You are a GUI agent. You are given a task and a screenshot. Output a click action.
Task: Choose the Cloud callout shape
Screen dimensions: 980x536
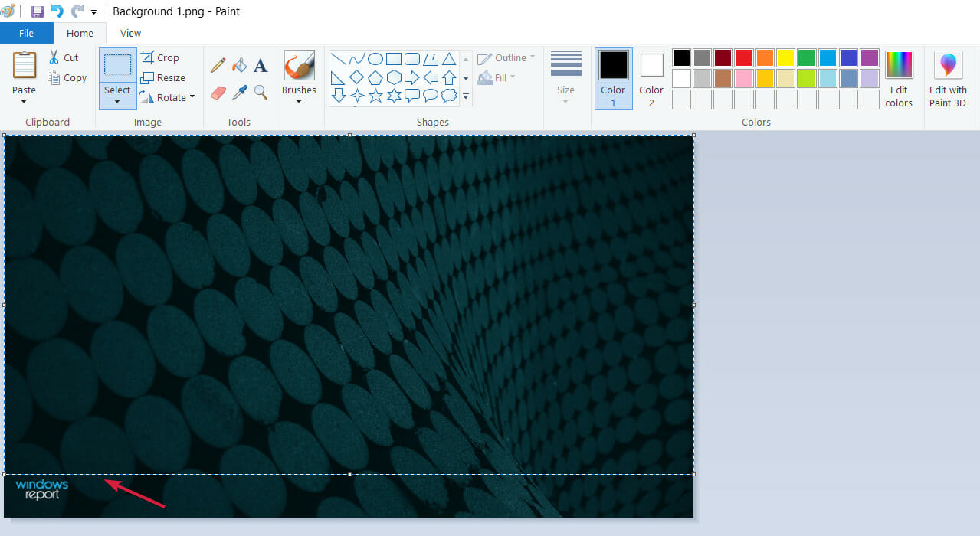pos(449,96)
